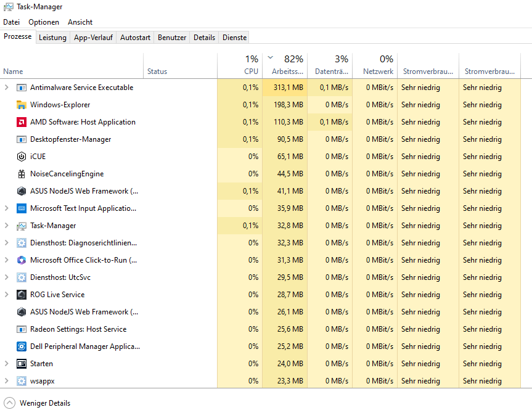The image size is (532, 418).
Task: Click the Task-Manager title bar icon
Action: pyautogui.click(x=9, y=7)
